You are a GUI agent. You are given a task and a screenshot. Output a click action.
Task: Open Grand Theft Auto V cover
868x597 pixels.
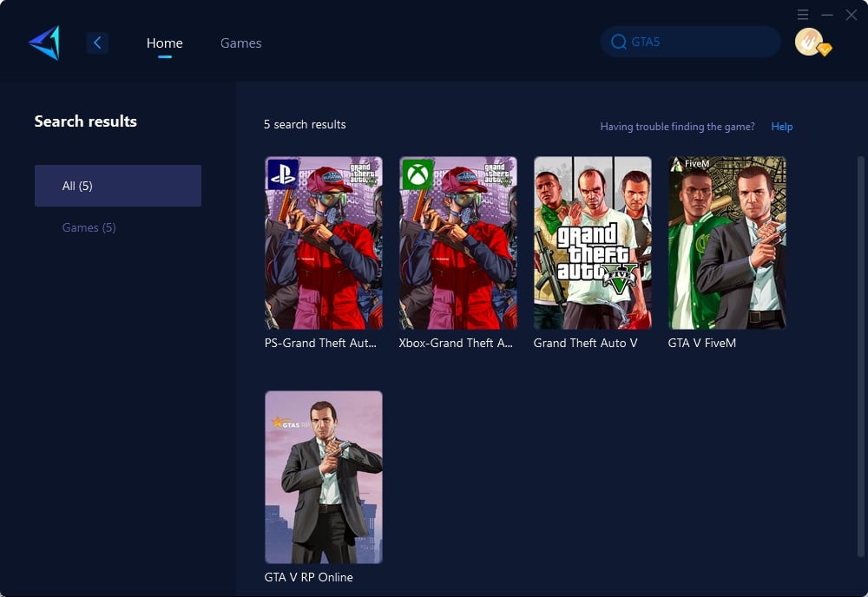tap(593, 243)
